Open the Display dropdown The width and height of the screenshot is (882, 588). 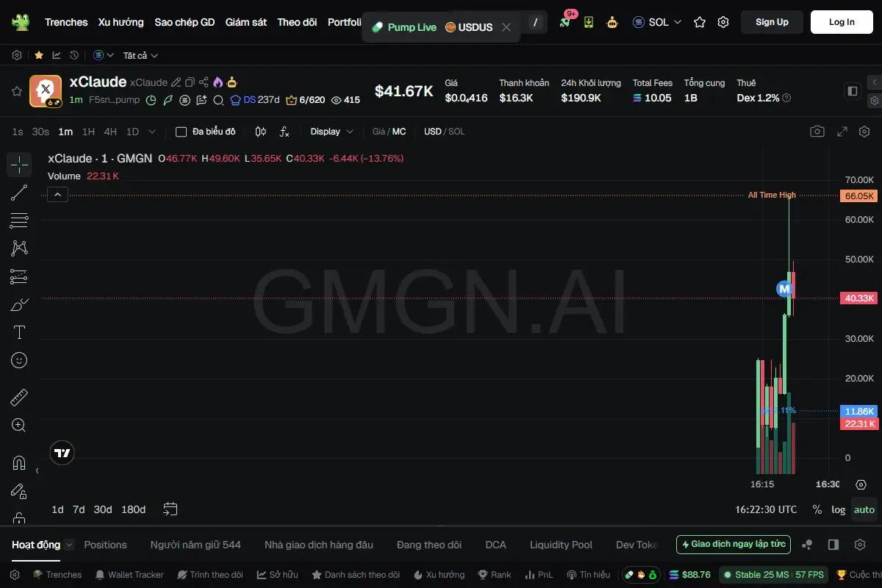tap(331, 132)
